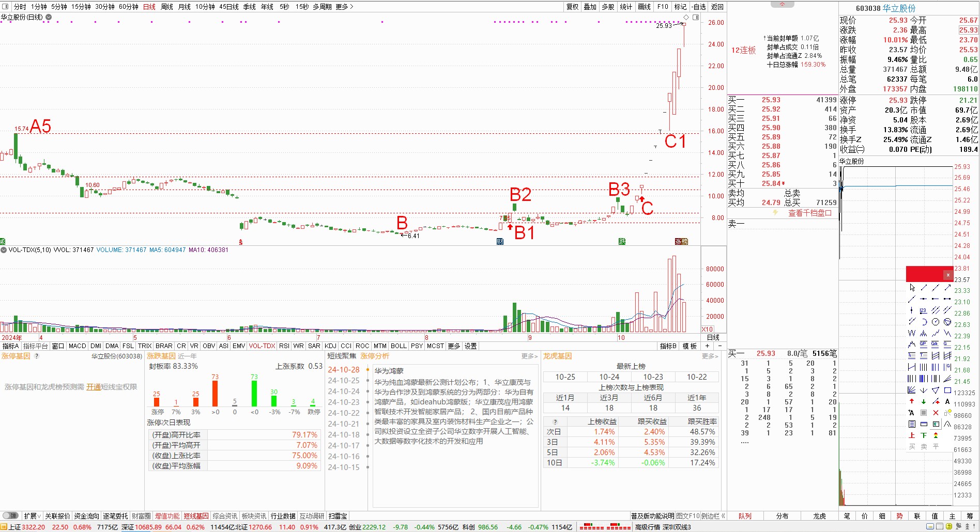The height and width of the screenshot is (532, 980).
Task: Toggle the VOL-TDX indicator panel circle button
Action: click(x=4, y=250)
